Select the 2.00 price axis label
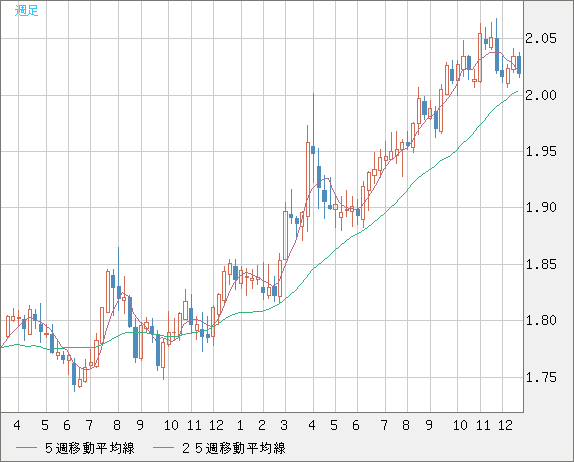 pos(541,95)
